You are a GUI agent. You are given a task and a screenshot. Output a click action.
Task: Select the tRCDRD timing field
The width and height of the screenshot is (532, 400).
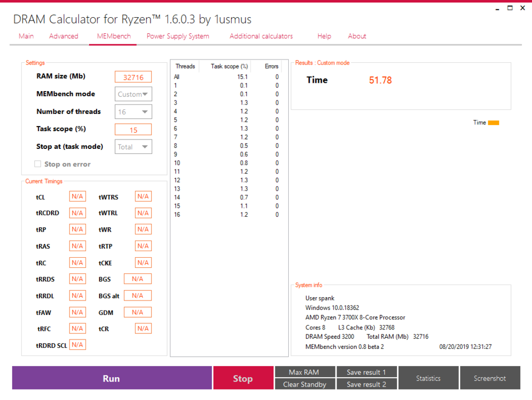[77, 213]
